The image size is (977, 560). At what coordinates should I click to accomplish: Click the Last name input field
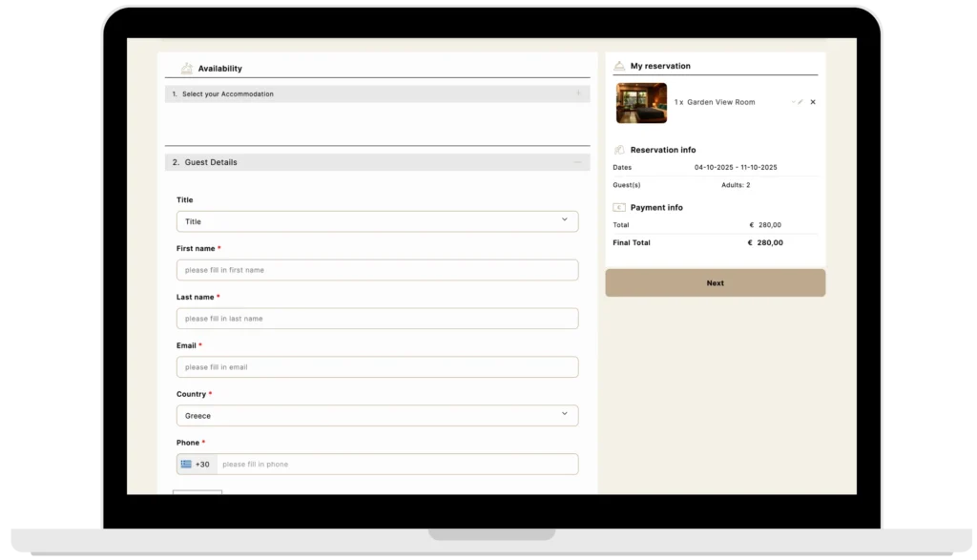tap(377, 319)
